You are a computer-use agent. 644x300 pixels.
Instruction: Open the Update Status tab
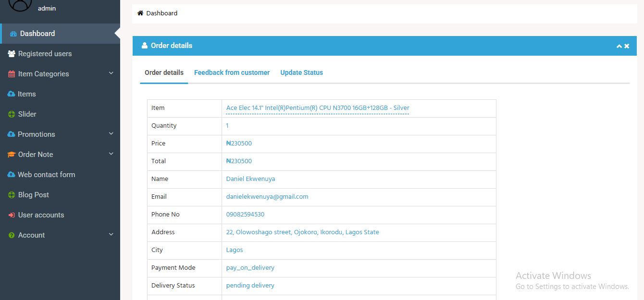pyautogui.click(x=301, y=73)
